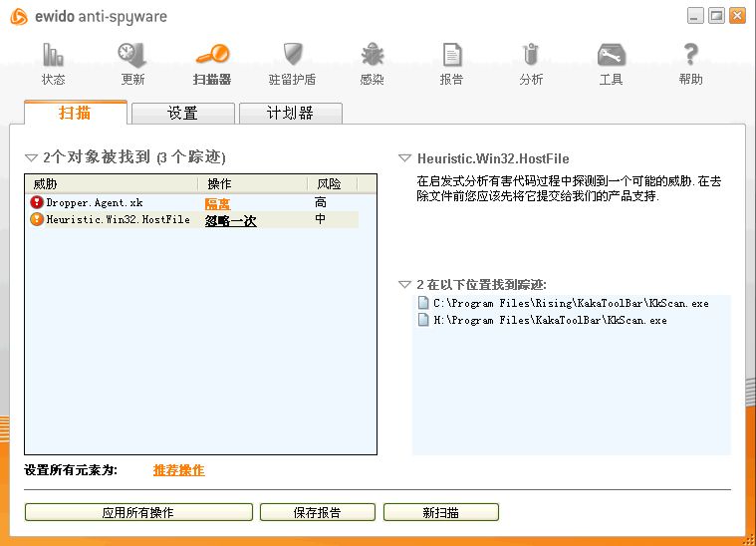Change the 忽略一次 action for Heuristic.Win32.HostFile

[x=230, y=221]
